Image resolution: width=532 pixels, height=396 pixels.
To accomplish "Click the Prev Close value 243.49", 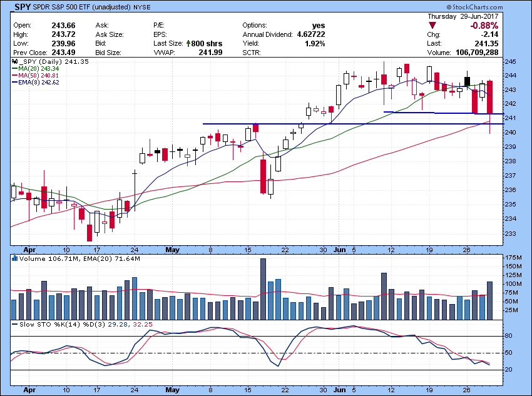I will [x=63, y=53].
